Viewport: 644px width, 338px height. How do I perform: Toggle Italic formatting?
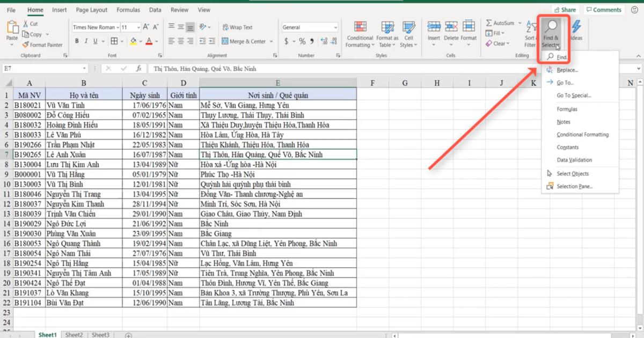[x=86, y=41]
